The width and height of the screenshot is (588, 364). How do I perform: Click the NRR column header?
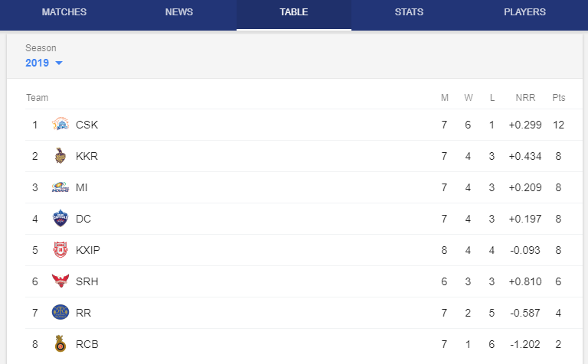point(525,98)
